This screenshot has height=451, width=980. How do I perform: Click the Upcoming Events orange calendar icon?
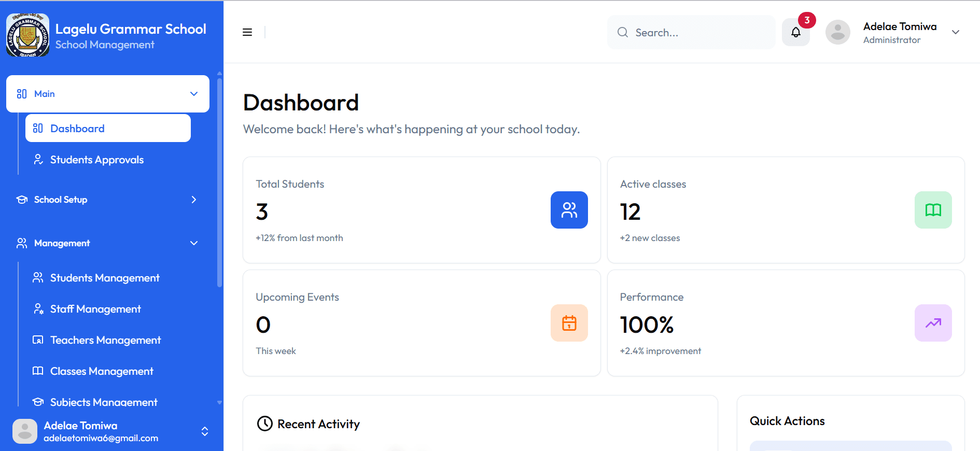569,323
